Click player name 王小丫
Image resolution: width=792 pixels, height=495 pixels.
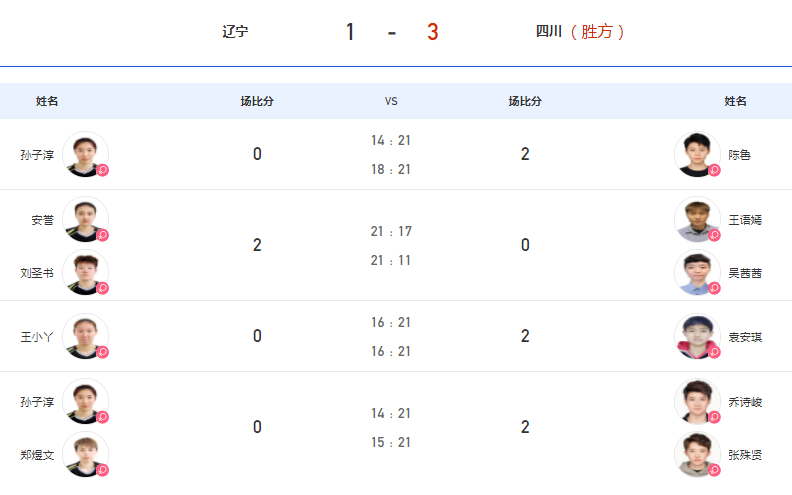click(x=37, y=337)
